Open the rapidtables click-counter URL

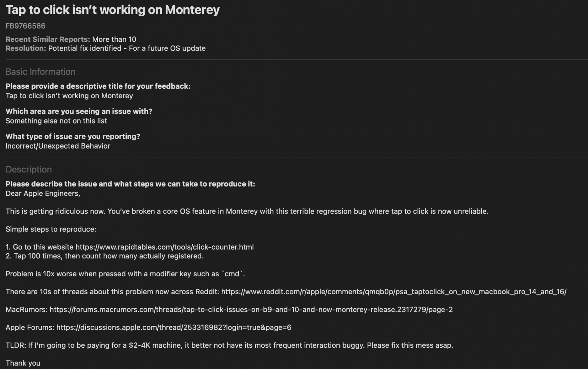pos(164,247)
